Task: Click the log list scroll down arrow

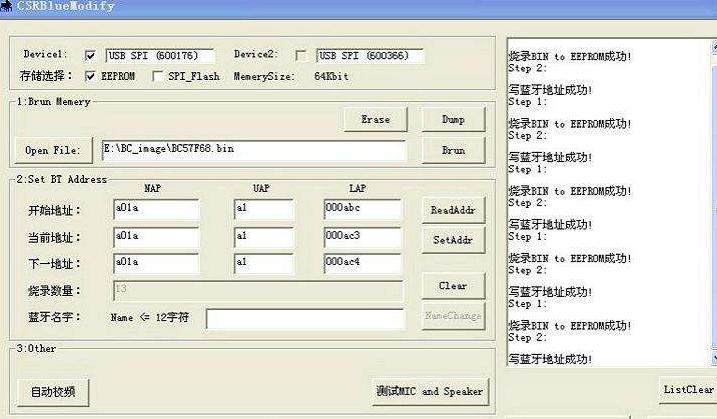Action: click(714, 358)
